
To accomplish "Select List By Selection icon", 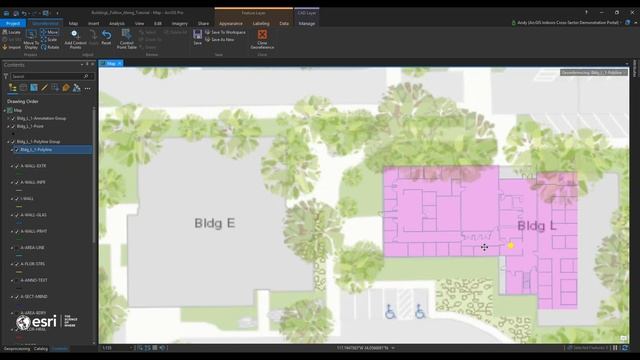I will point(34,88).
